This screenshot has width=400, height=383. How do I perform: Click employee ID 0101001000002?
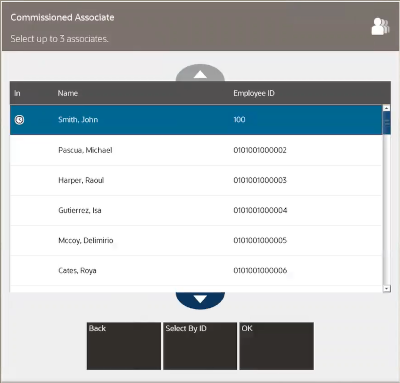tap(260, 150)
